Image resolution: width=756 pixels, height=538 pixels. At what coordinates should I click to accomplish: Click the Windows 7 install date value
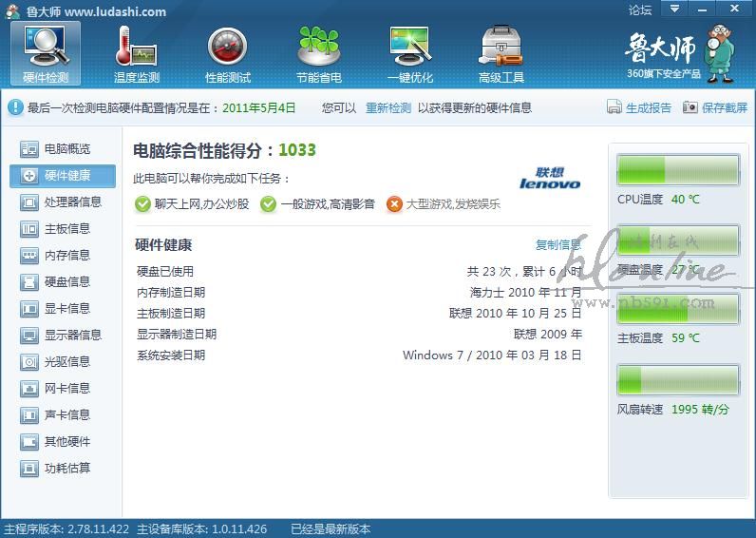click(x=492, y=355)
